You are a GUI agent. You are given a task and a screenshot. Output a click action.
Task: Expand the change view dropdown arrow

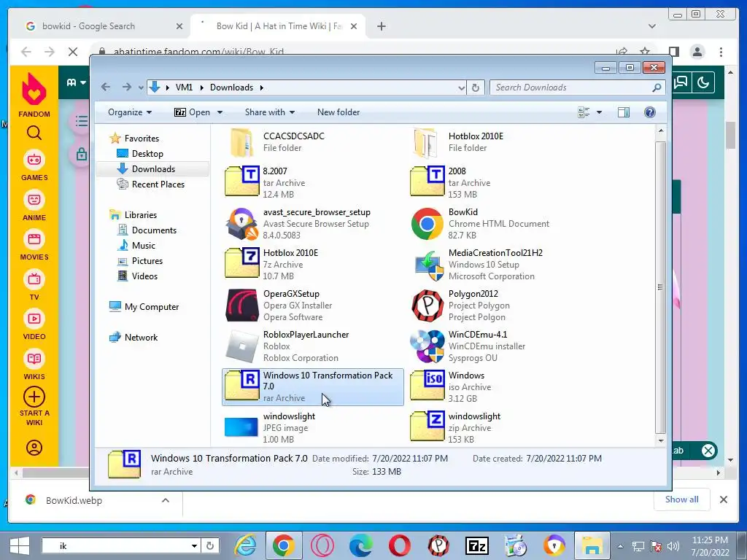(x=600, y=112)
